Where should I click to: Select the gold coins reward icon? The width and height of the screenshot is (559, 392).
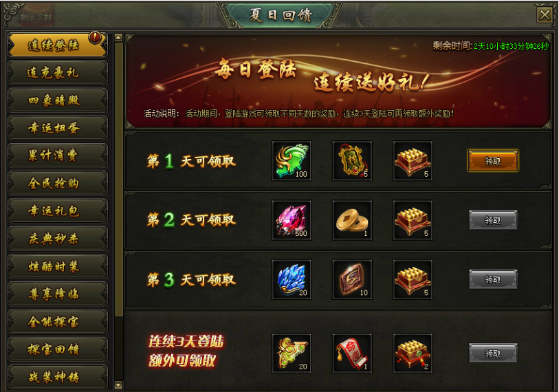pos(352,220)
